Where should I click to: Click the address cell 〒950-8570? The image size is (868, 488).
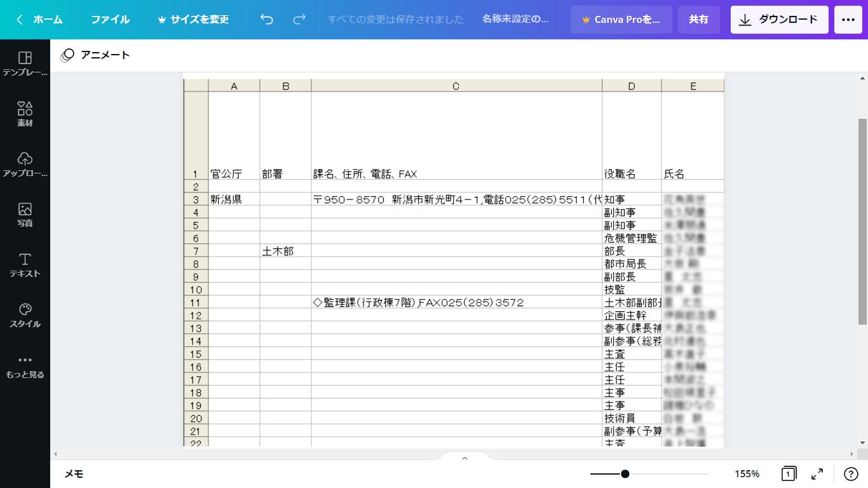point(456,200)
